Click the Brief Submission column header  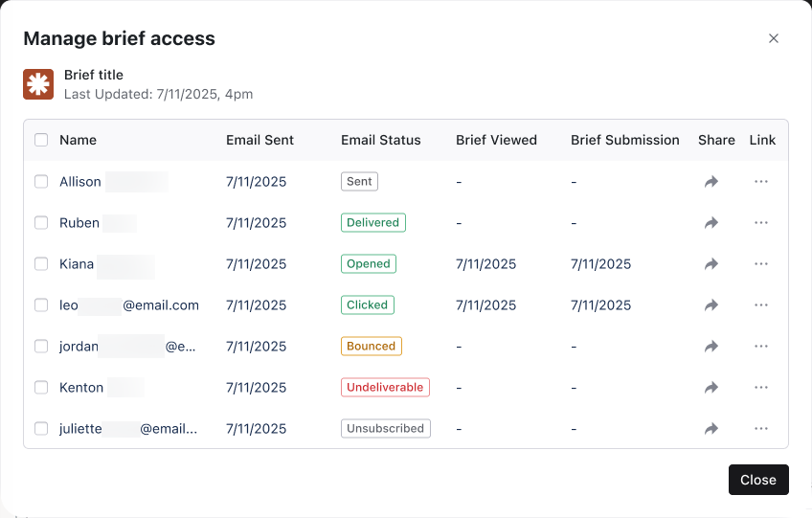pos(624,140)
